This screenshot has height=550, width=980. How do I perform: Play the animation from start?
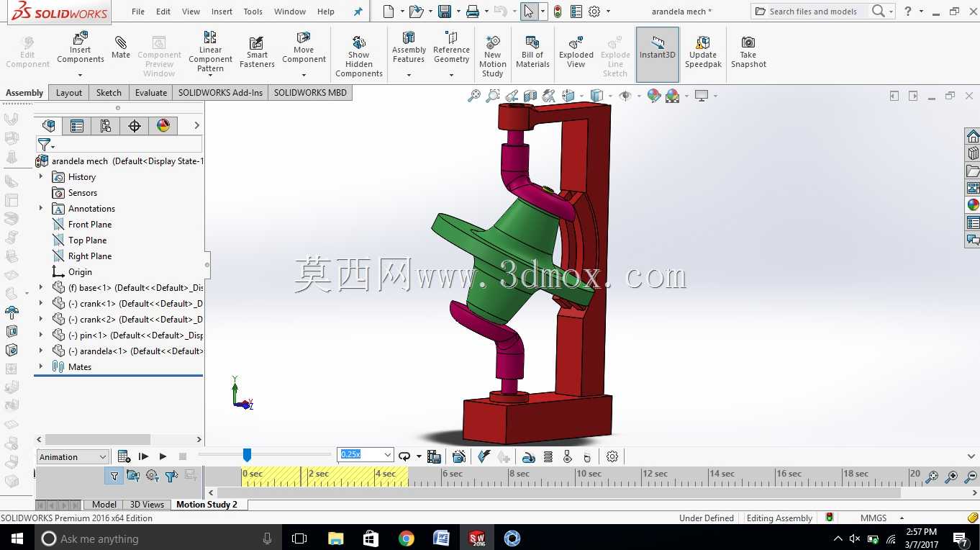tap(143, 456)
